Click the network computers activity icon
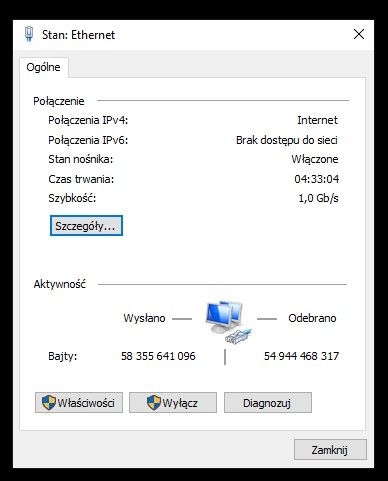 click(228, 321)
